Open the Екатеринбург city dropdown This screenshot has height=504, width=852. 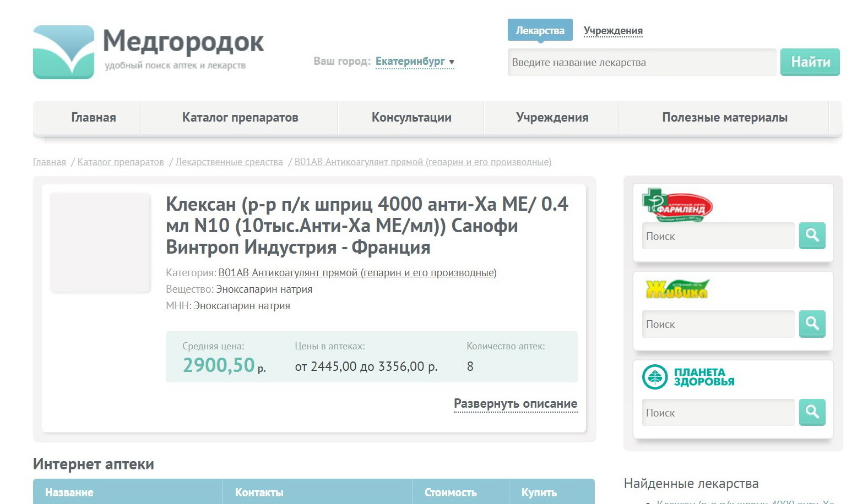click(415, 62)
